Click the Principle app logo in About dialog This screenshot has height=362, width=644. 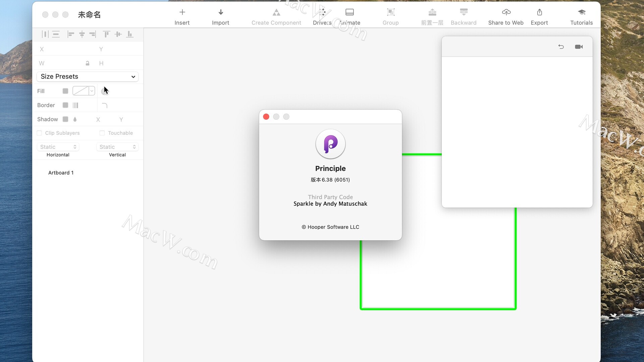(330, 144)
